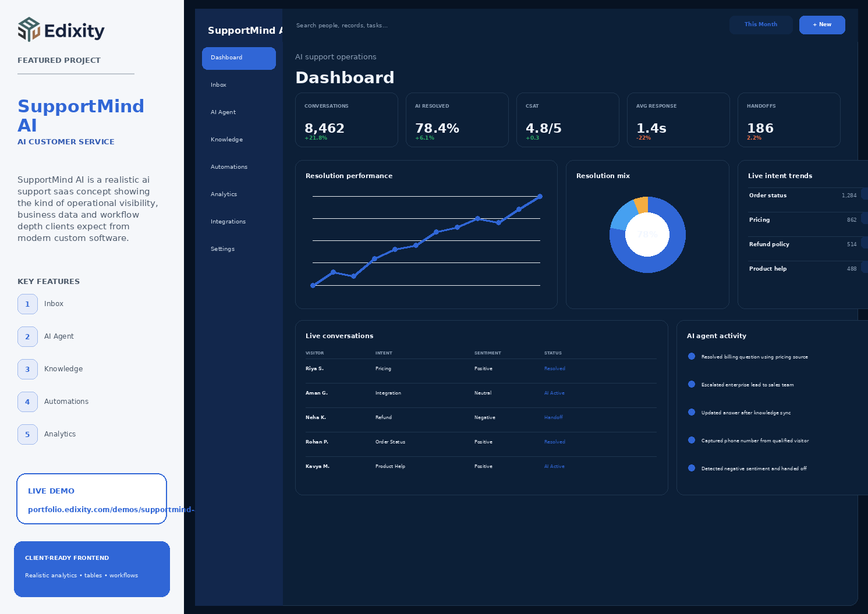This screenshot has width=868, height=614.
Task: Focus the search people, records, tasks field
Action: (342, 26)
